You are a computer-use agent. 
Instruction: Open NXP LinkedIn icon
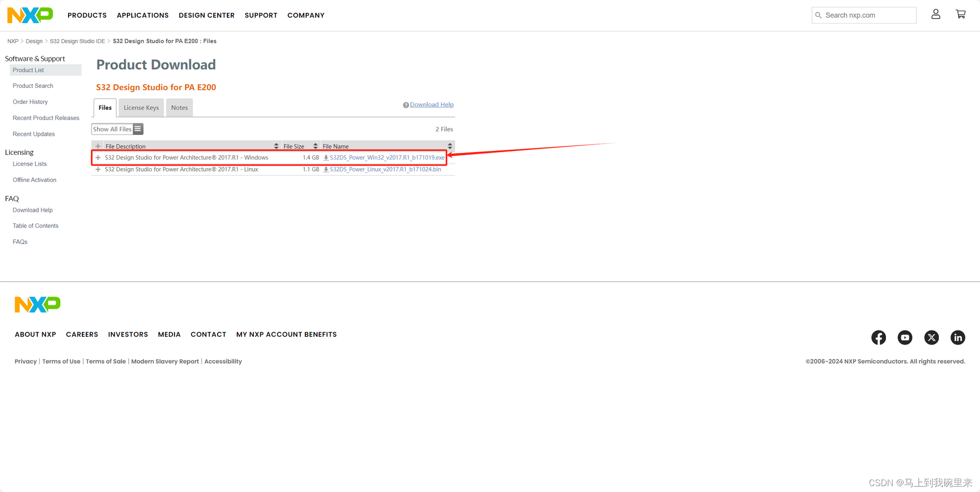point(958,337)
